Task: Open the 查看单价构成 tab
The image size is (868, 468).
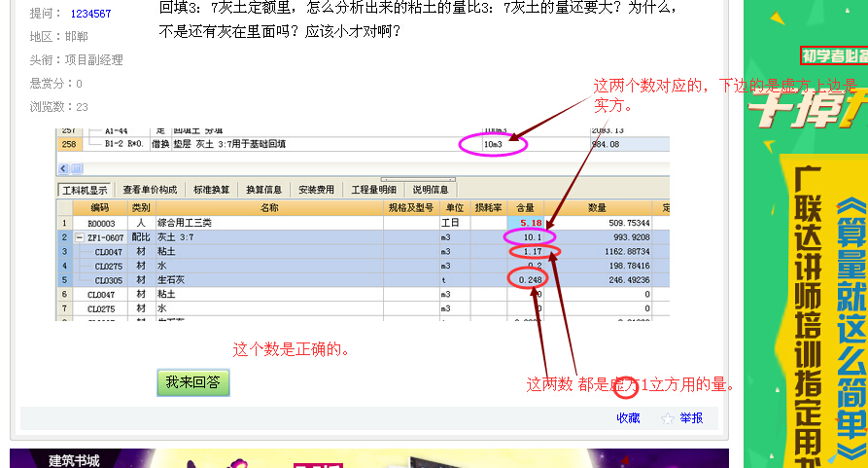Action: pyautogui.click(x=150, y=190)
